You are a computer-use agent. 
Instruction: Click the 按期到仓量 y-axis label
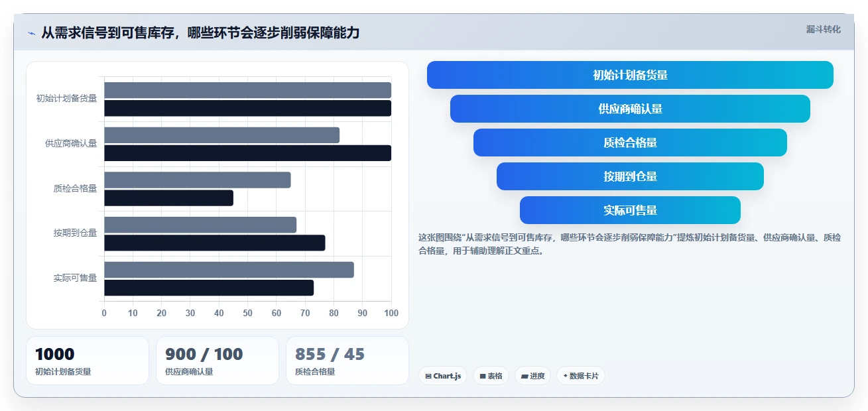click(x=75, y=233)
